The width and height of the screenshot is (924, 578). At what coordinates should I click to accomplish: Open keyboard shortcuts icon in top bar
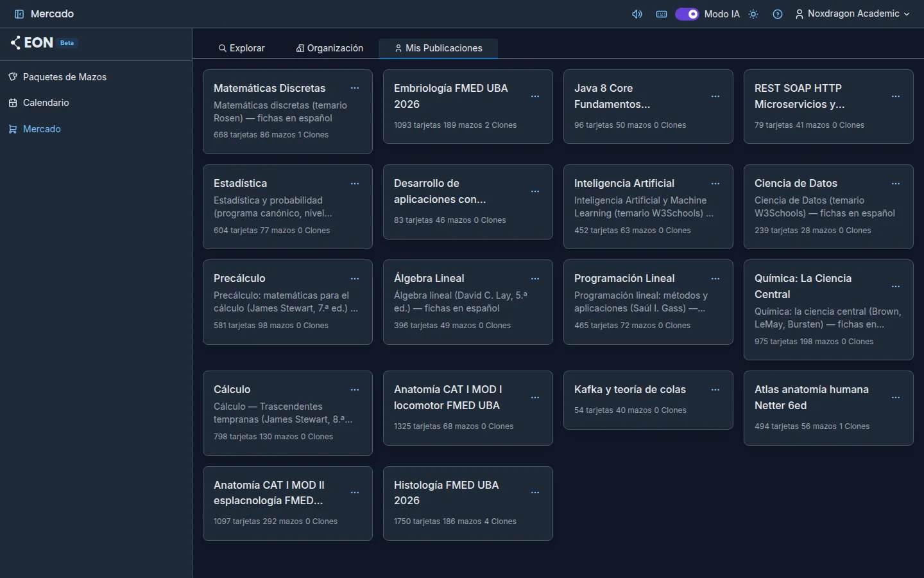[662, 14]
